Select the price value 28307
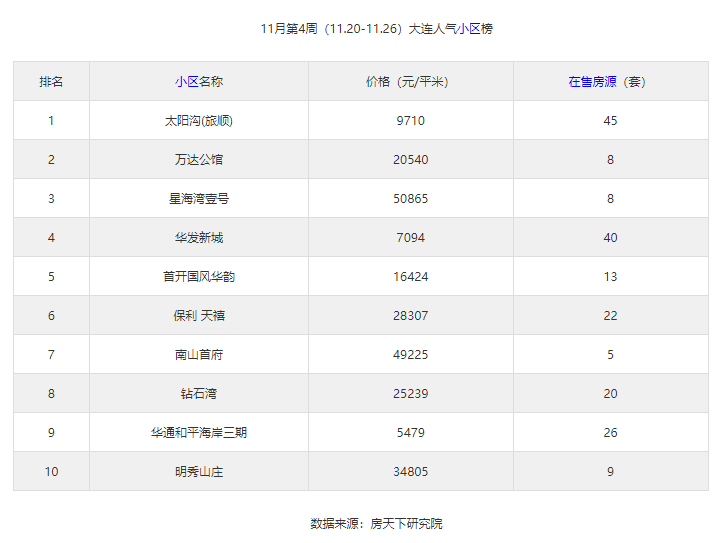Image resolution: width=719 pixels, height=543 pixels. coord(410,316)
